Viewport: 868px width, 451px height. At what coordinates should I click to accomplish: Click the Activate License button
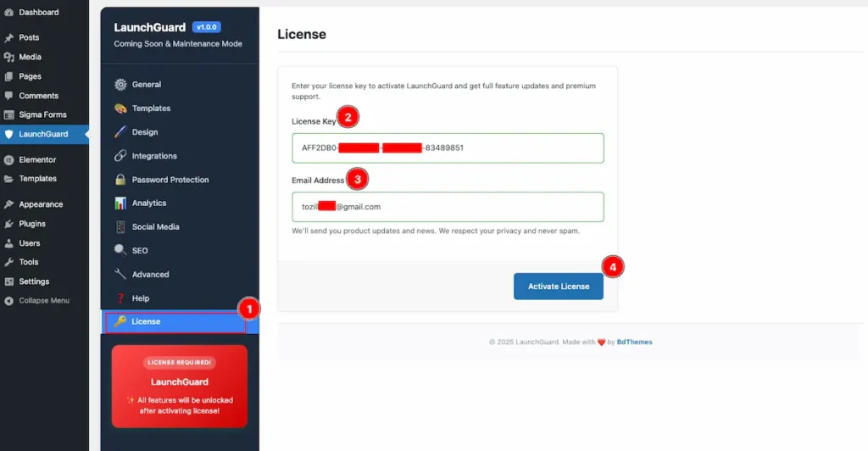tap(558, 286)
